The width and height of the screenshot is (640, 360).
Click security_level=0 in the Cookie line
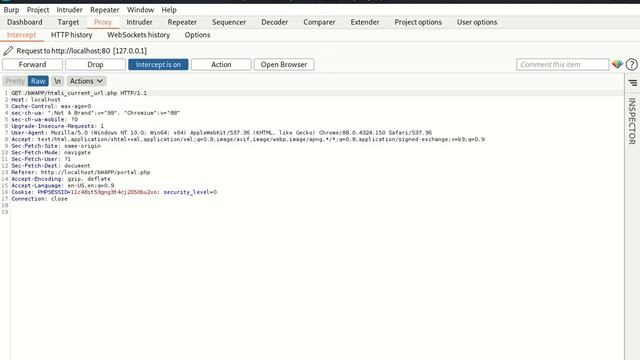pos(190,192)
